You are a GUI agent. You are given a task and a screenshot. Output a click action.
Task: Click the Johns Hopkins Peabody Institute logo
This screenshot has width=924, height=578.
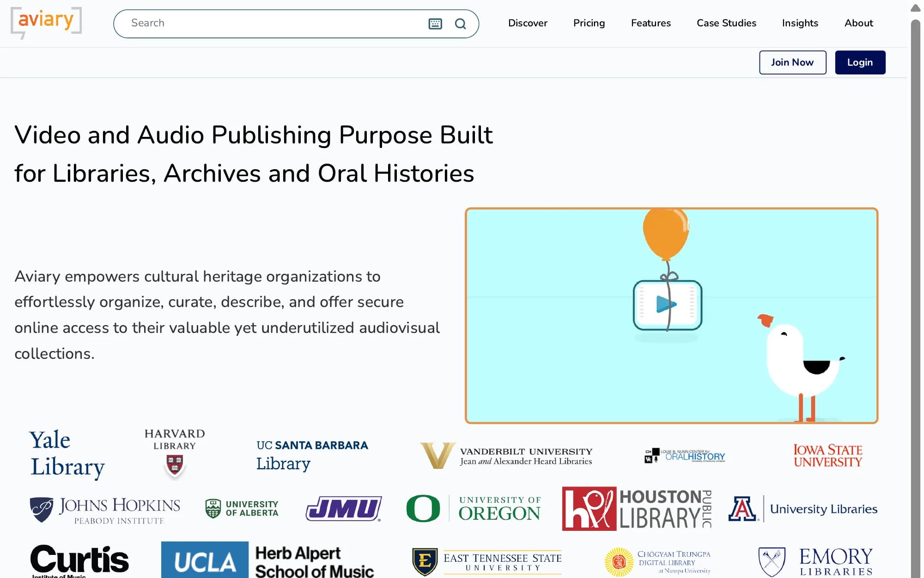click(105, 510)
